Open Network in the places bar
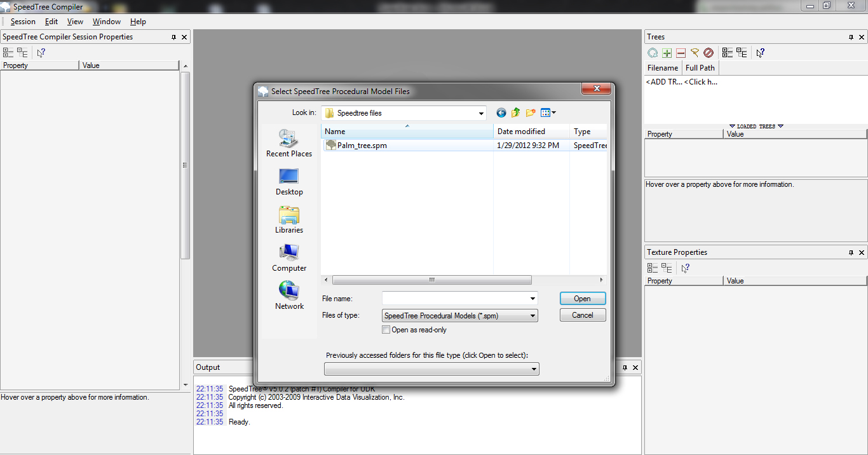This screenshot has width=868, height=455. [x=289, y=296]
